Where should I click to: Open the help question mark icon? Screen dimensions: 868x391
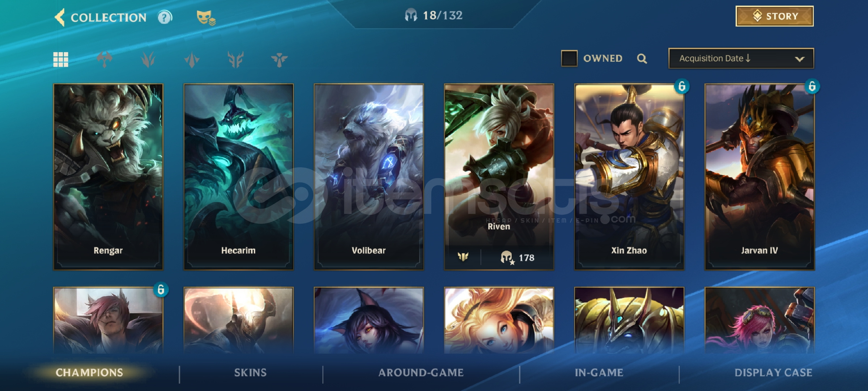[165, 17]
